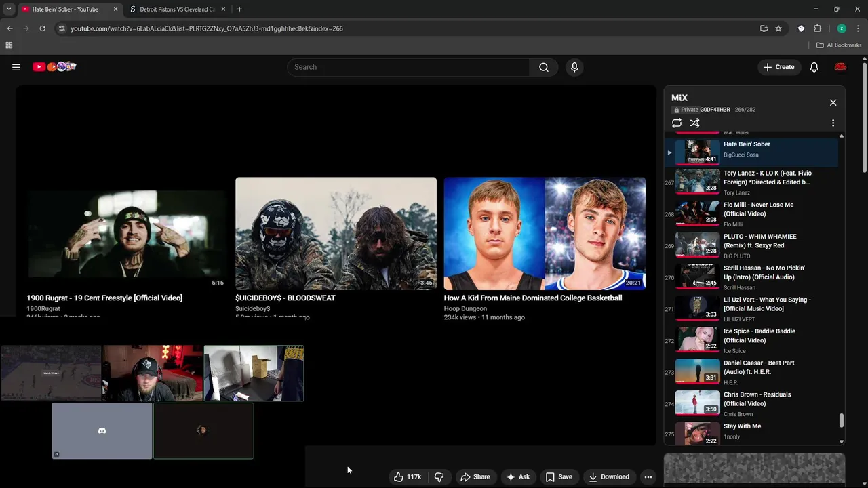Open the tab search dropdown arrow
Image resolution: width=868 pixels, height=488 pixels.
[9, 9]
